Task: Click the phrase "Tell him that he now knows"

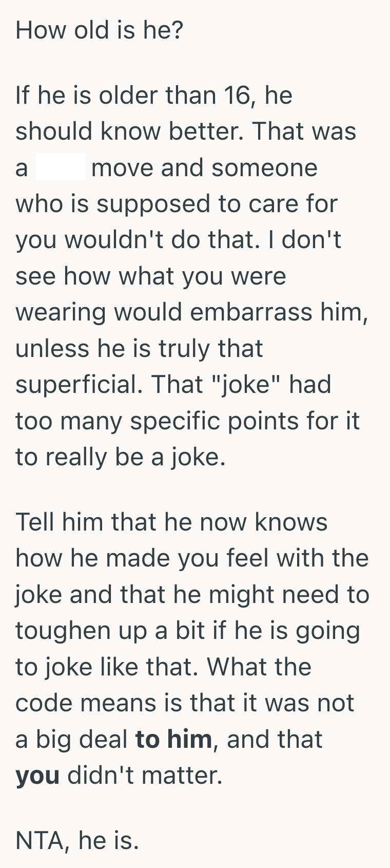Action: point(171,522)
